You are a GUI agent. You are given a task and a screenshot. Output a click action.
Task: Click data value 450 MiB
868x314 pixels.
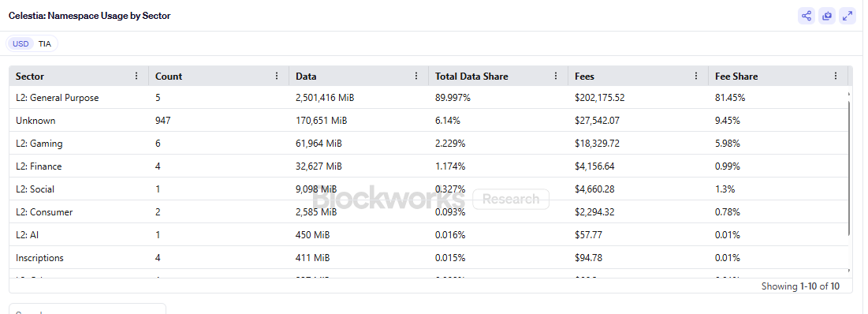tap(313, 235)
